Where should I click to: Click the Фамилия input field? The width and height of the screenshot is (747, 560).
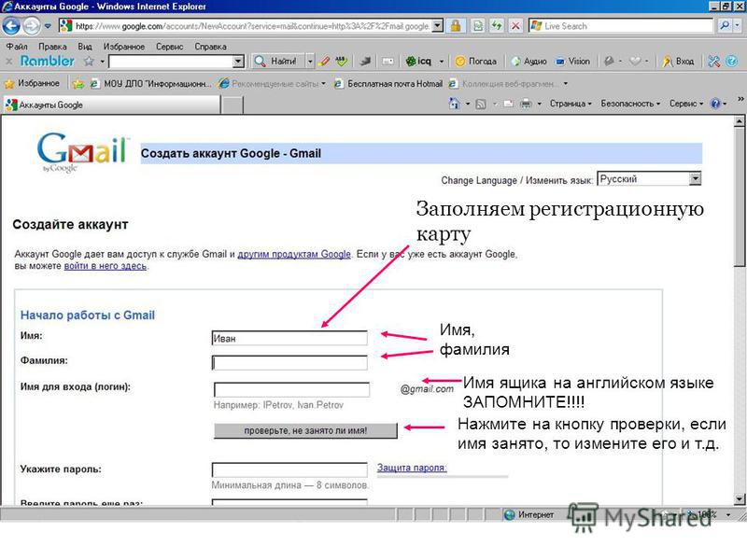(289, 363)
